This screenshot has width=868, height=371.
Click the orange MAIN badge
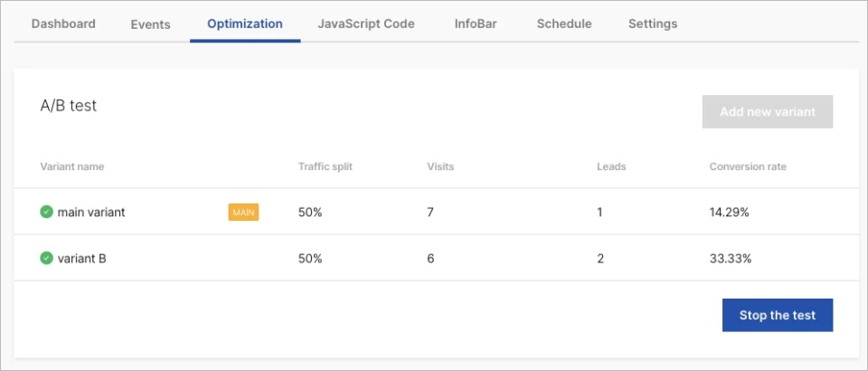pos(243,212)
